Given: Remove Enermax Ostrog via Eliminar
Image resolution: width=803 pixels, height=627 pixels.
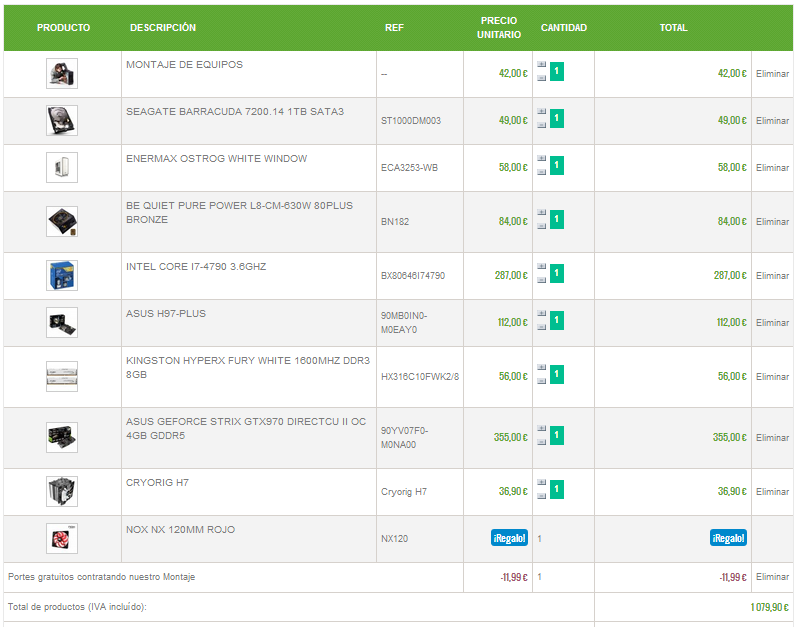Looking at the screenshot, I should point(772,168).
